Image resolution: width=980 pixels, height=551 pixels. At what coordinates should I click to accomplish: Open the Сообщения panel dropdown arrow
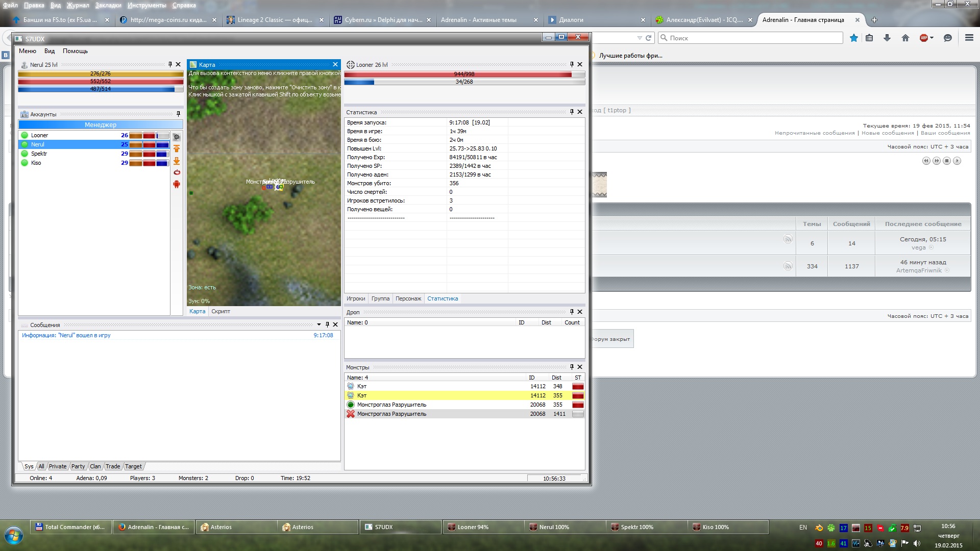pyautogui.click(x=319, y=324)
